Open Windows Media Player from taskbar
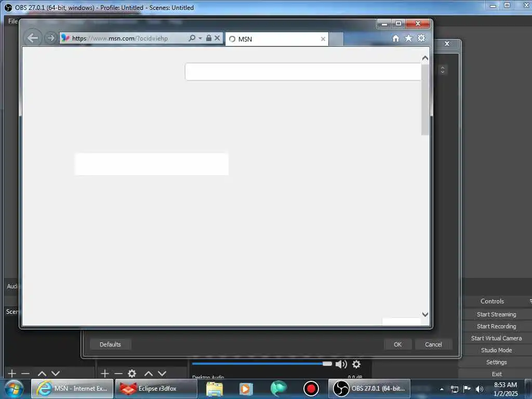The width and height of the screenshot is (532, 399). (246, 389)
